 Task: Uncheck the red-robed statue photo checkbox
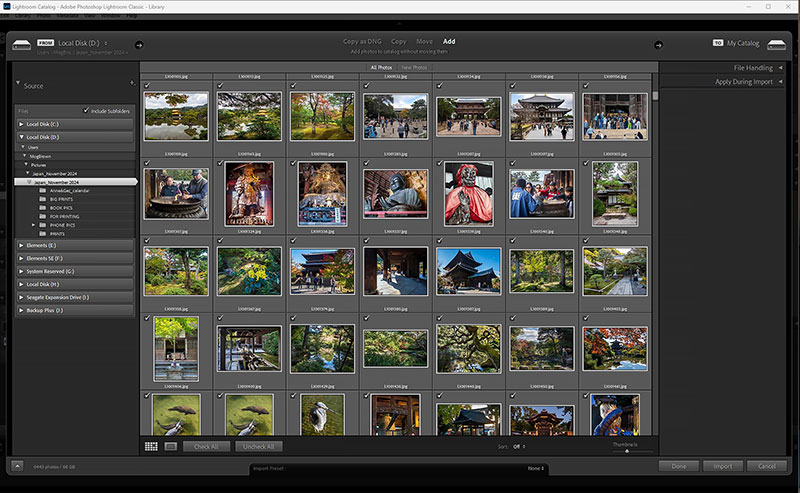coord(439,162)
